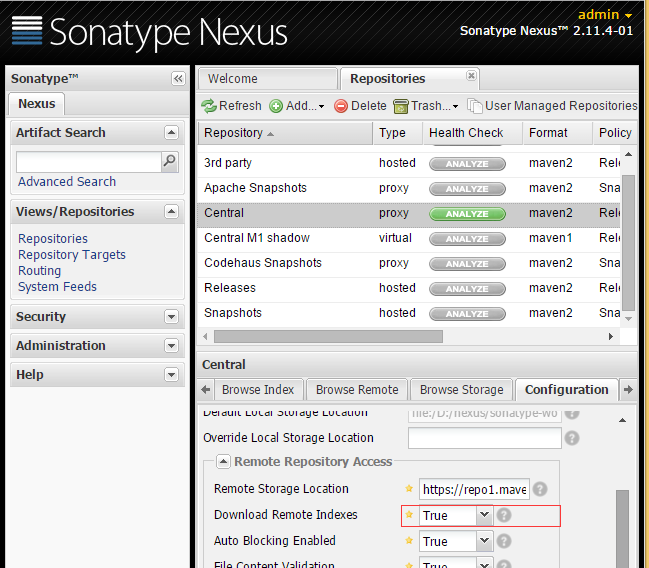
Task: Click the artifact search magnifier icon
Action: click(x=170, y=161)
